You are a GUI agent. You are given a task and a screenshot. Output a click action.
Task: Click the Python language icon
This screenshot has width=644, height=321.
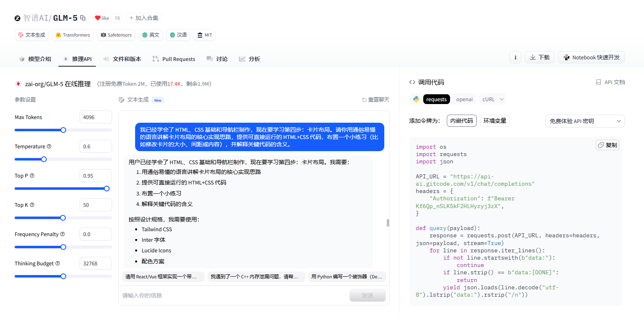click(416, 99)
